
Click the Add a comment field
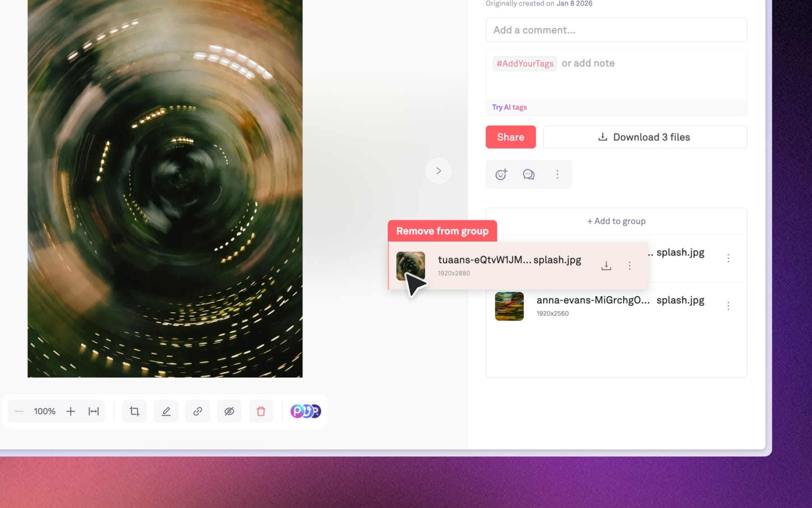click(616, 30)
